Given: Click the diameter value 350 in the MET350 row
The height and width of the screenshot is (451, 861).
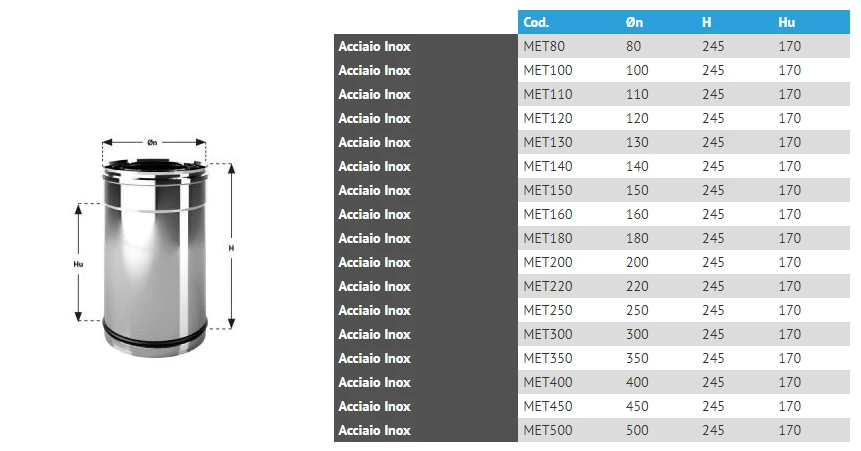Looking at the screenshot, I should click(637, 358).
